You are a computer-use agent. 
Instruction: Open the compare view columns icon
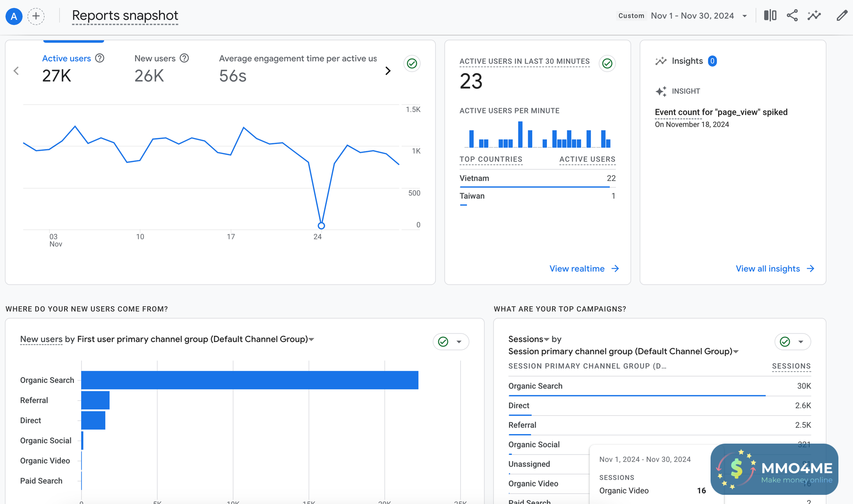tap(770, 15)
